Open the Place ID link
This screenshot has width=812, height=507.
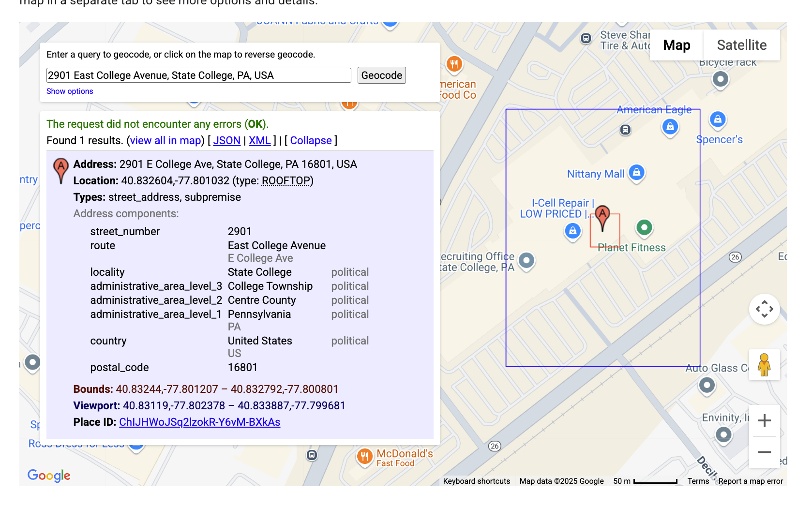click(199, 422)
